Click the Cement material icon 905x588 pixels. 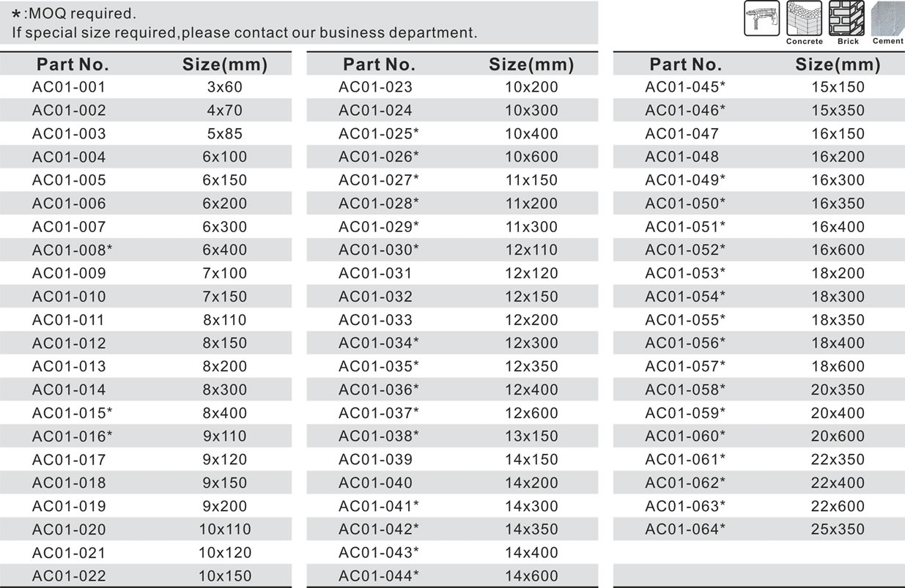887,18
